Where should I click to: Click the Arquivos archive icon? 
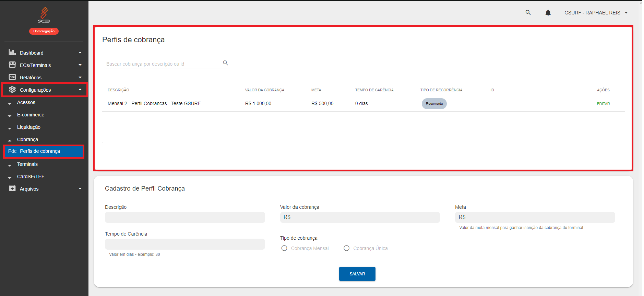coord(12,189)
